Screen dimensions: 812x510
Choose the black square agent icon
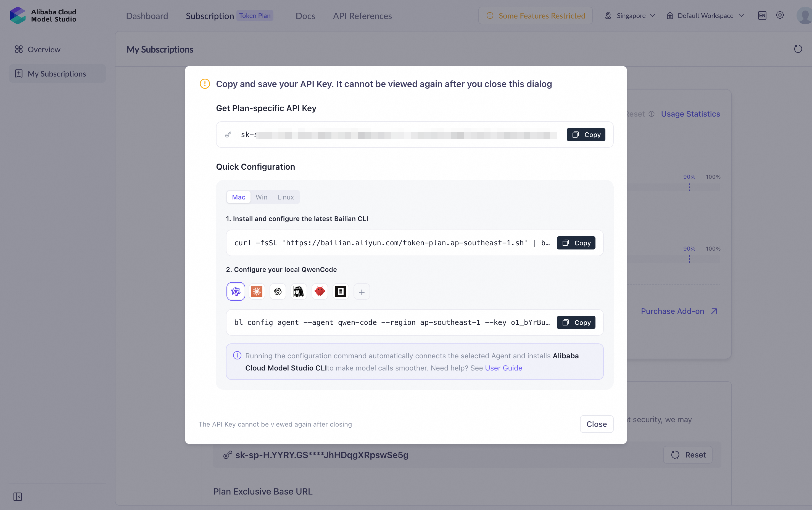[x=341, y=291]
